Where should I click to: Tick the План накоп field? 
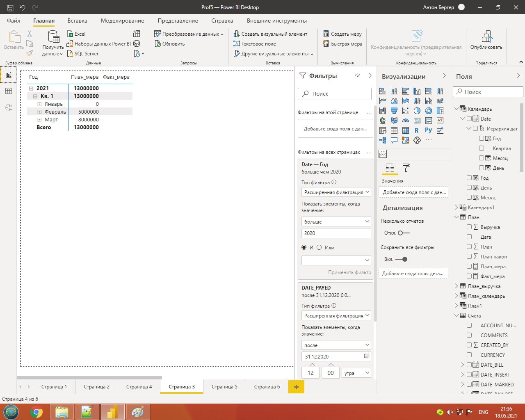pyautogui.click(x=469, y=256)
